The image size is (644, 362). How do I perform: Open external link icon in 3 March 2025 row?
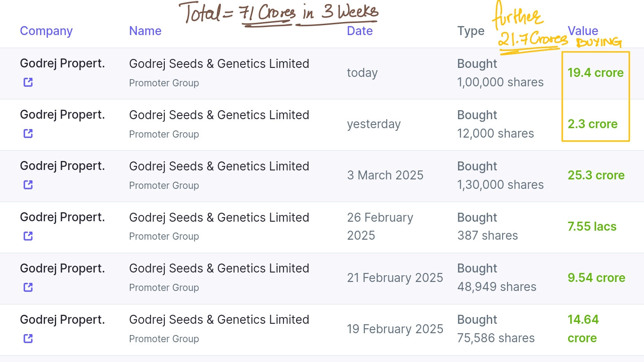pos(28,185)
